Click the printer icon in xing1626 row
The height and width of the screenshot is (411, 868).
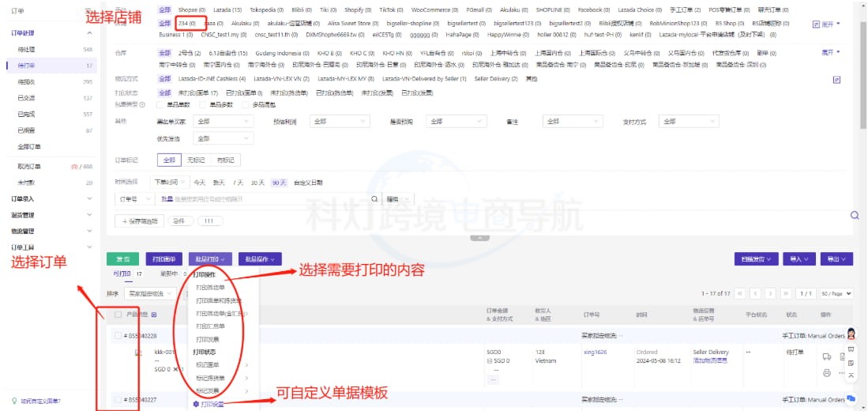click(827, 373)
